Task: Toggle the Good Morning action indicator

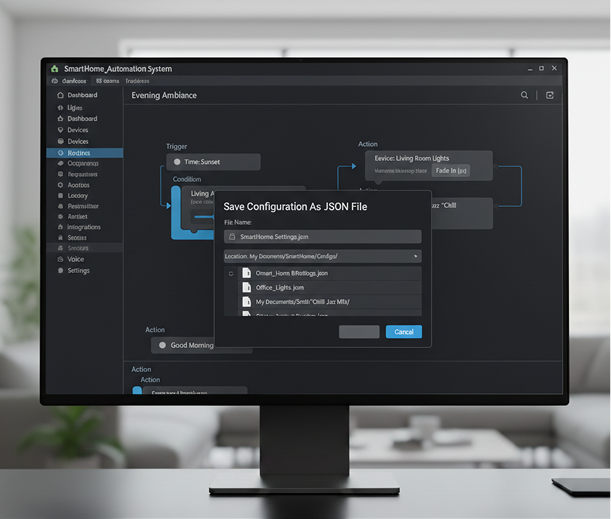Action: click(163, 345)
